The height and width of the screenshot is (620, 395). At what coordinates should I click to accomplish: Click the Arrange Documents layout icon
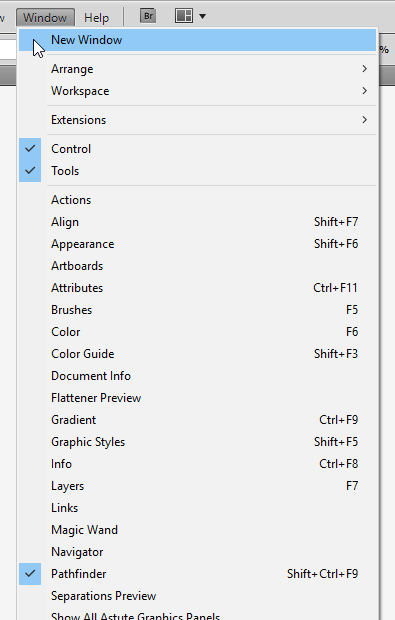pos(184,16)
